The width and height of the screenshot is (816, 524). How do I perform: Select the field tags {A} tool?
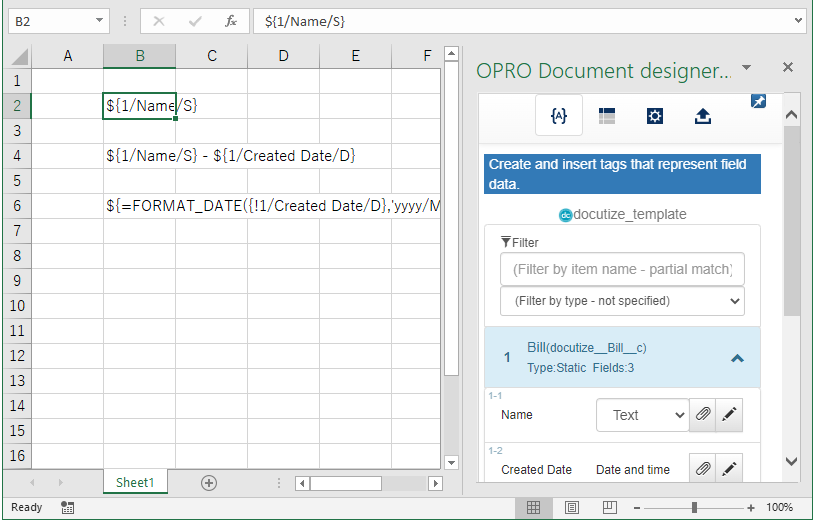tap(559, 116)
